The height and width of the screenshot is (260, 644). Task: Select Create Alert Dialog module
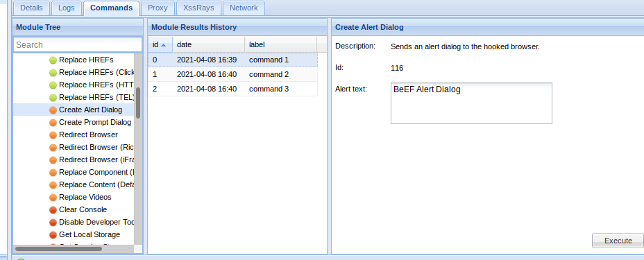pos(90,110)
